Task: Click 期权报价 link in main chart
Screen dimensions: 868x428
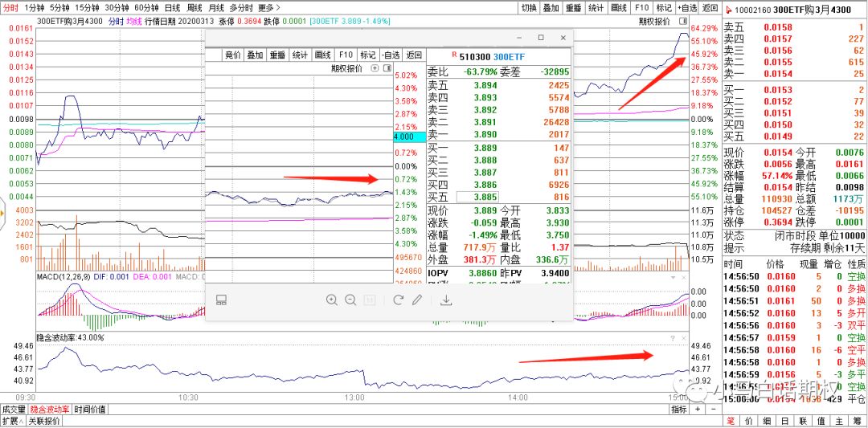Action: coord(653,21)
